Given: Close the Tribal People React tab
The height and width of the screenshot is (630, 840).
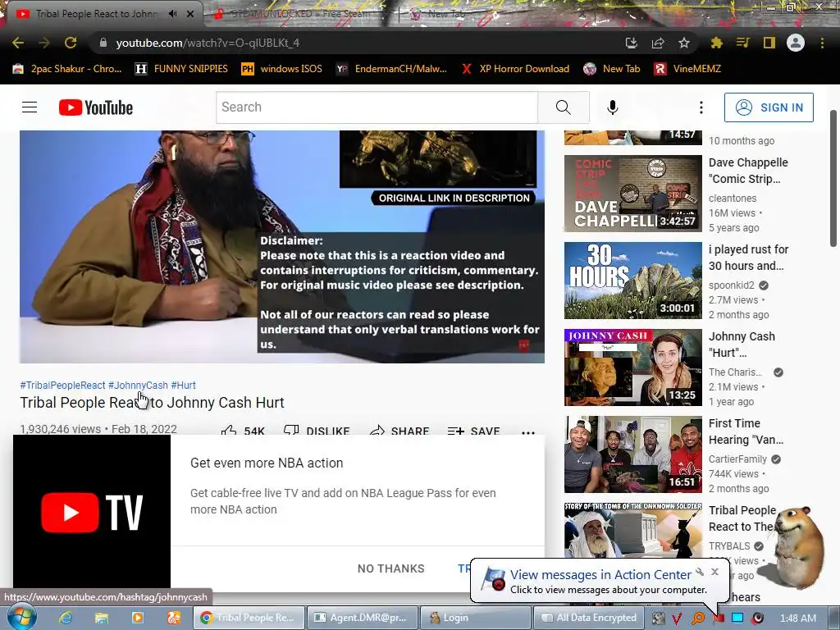Looking at the screenshot, I should pyautogui.click(x=190, y=14).
